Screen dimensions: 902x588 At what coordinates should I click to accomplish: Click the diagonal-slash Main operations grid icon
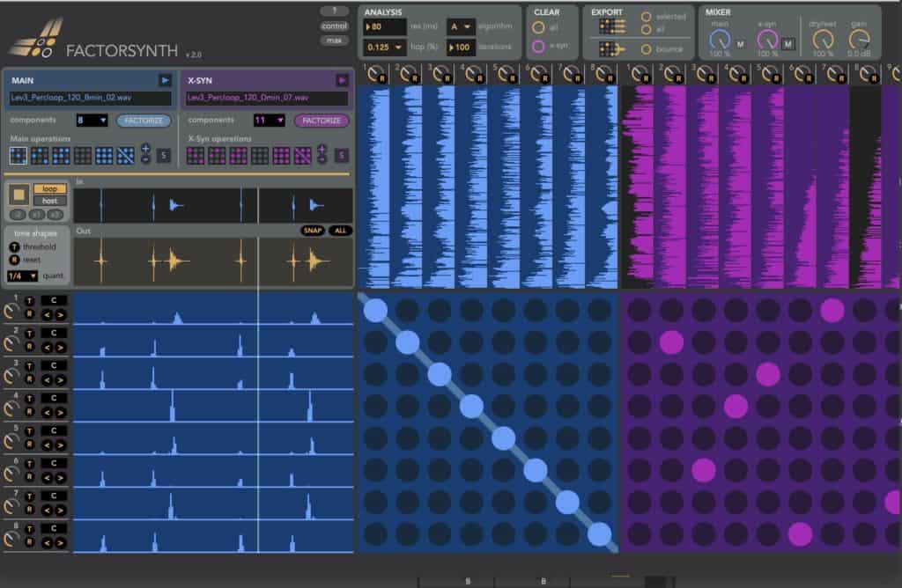pos(125,156)
